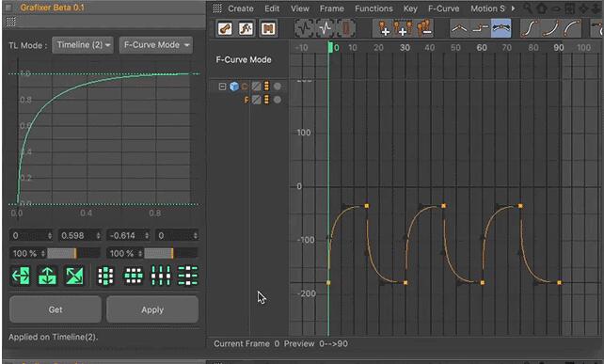The image size is (604, 364).
Task: Click Grafixer flip horizontal curve icon
Action: 22,276
